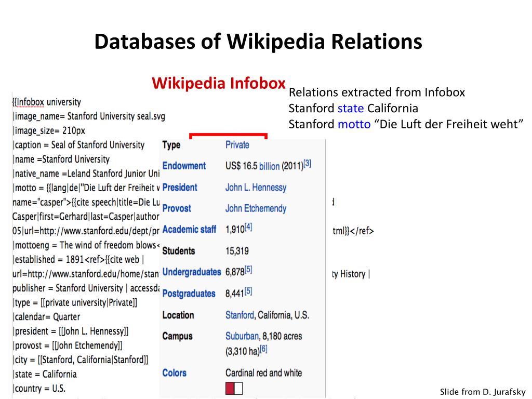Click the '|caption = Seal of Stanford University' line
The width and height of the screenshot is (532, 399).
coord(79,145)
